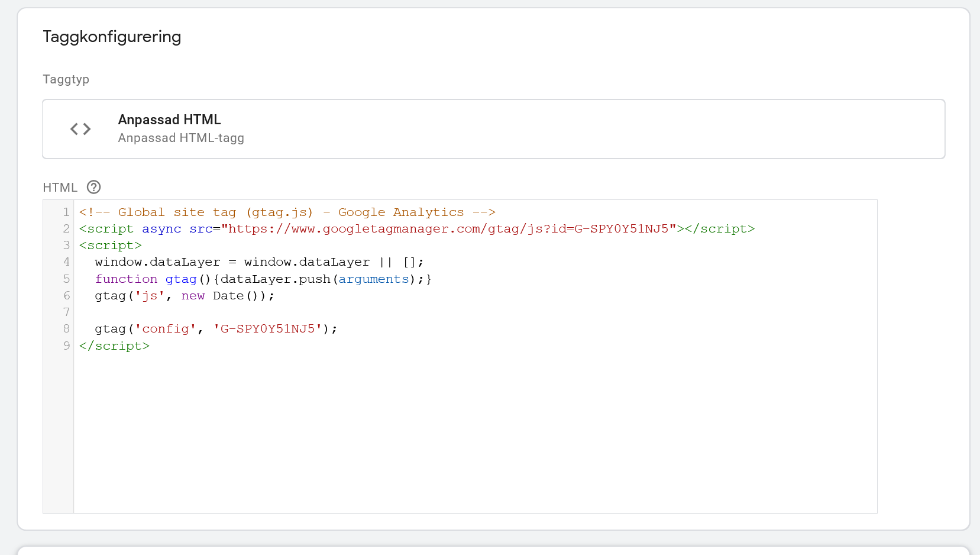Open the HTML help question mark icon
The height and width of the screenshot is (555, 980).
coord(93,188)
